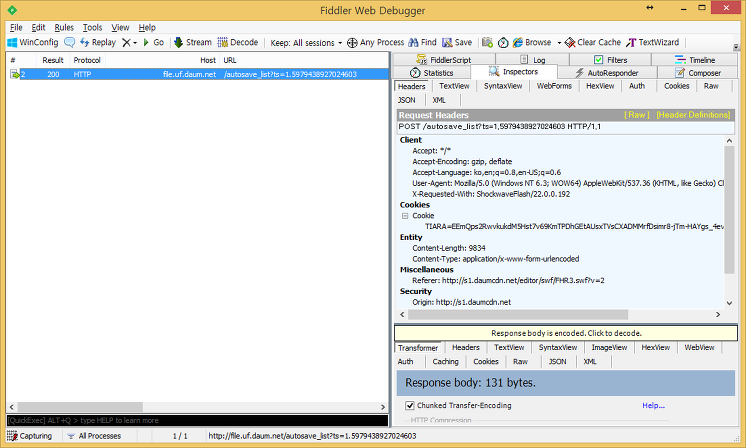
Task: Toggle Chunked Transfer-Encoding checkbox
Action: point(410,405)
